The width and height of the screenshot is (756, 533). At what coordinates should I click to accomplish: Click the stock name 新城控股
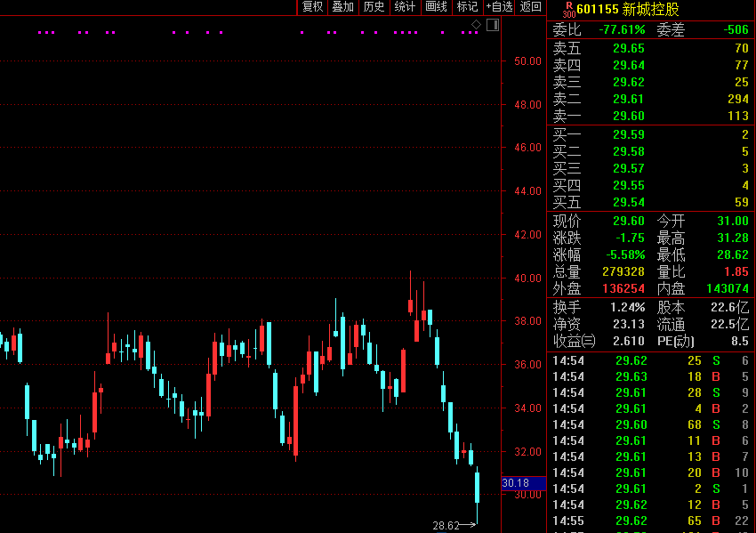click(x=650, y=10)
